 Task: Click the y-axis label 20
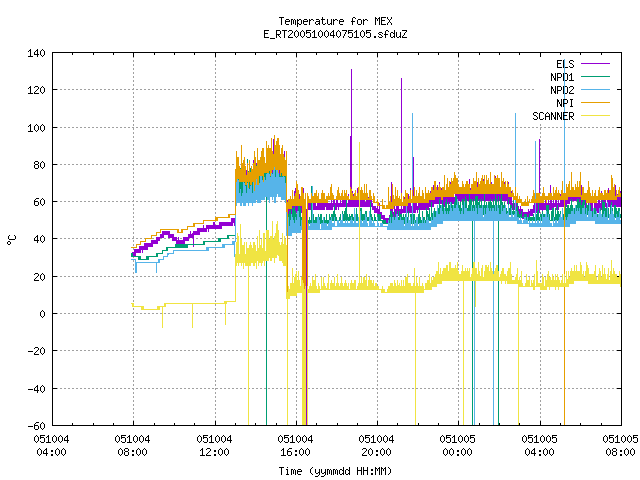tap(39, 277)
